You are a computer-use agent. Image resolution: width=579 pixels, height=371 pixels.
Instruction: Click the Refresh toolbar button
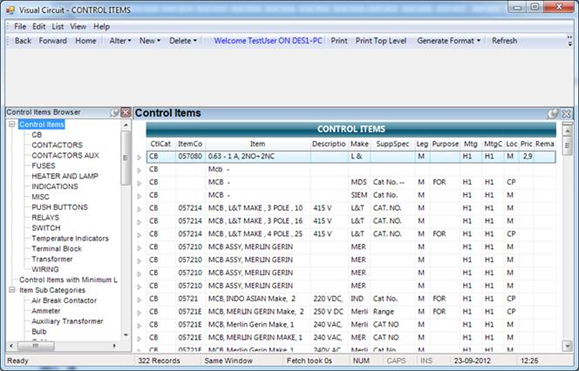click(x=504, y=41)
